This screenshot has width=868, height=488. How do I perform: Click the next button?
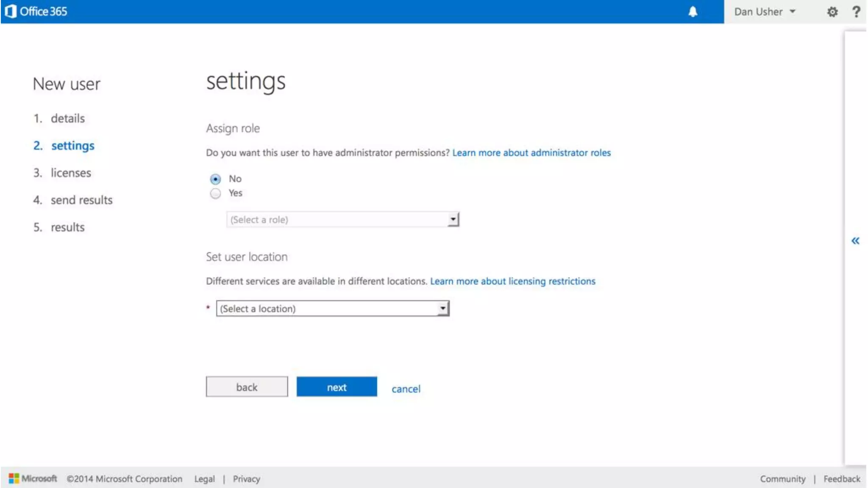point(337,387)
